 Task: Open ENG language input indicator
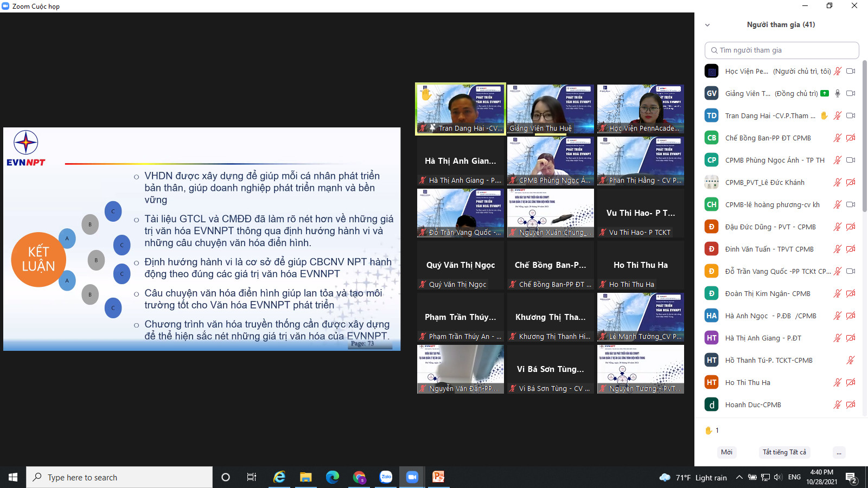coord(794,477)
